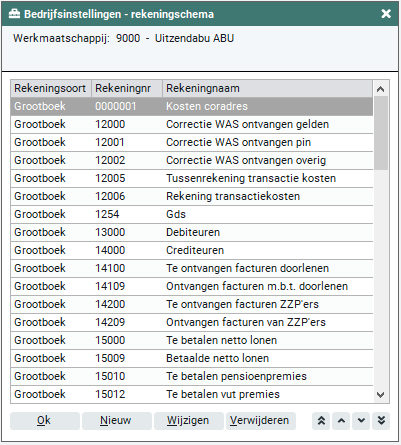Confirm with the Ok button
Screen dimensions: 401x445
(45, 421)
